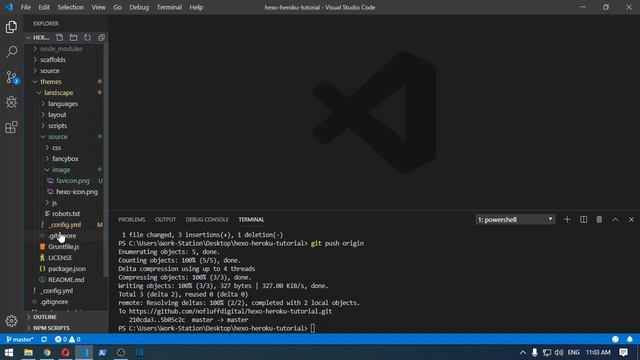Click the volume icon in system tray
Viewport: 640px width, 360px height.
559,352
